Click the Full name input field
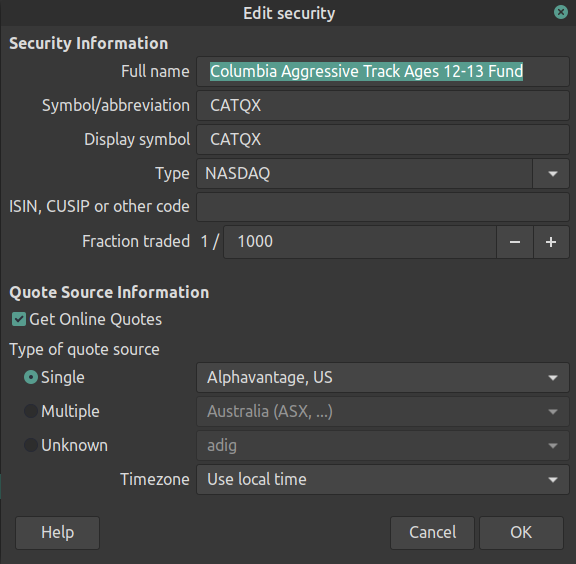Viewport: 576px width, 564px height. pyautogui.click(x=383, y=71)
